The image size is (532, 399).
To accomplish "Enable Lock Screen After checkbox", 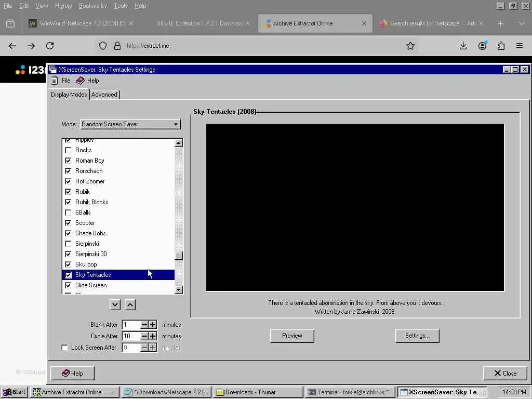I will tap(64, 348).
